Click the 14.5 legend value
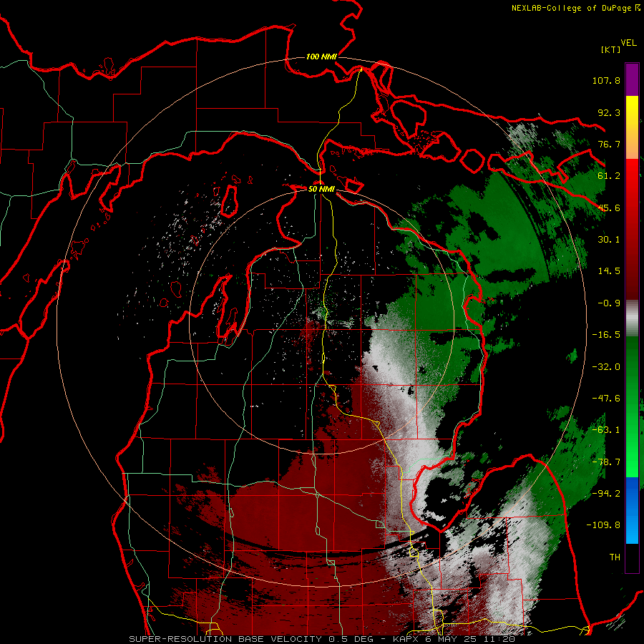This screenshot has height=644, width=644. pyautogui.click(x=609, y=271)
